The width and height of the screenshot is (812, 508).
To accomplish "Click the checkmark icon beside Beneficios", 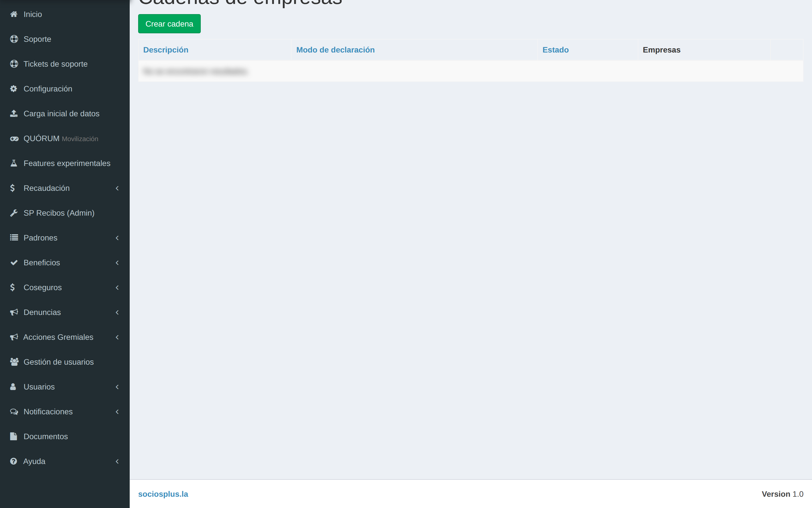I will pos(14,263).
